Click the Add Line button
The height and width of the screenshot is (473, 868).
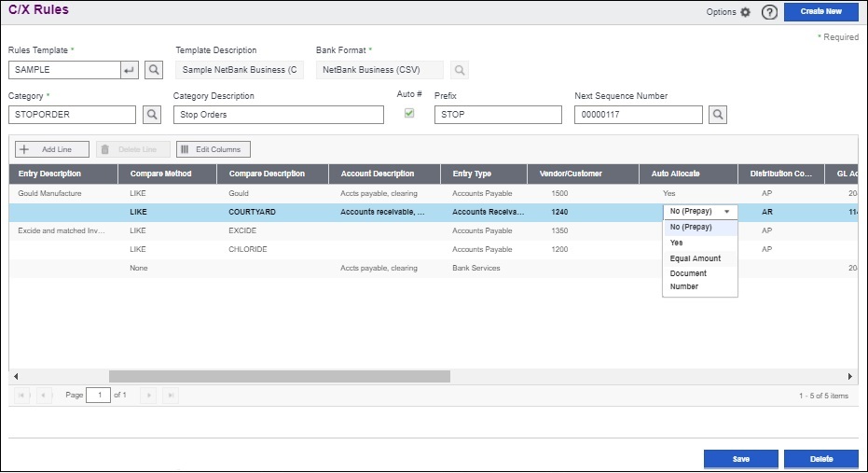51,149
